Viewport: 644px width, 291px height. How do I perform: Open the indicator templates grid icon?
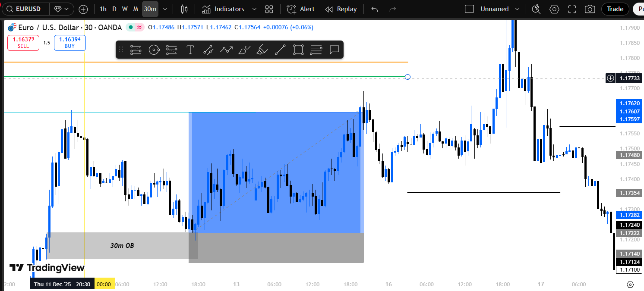[269, 9]
